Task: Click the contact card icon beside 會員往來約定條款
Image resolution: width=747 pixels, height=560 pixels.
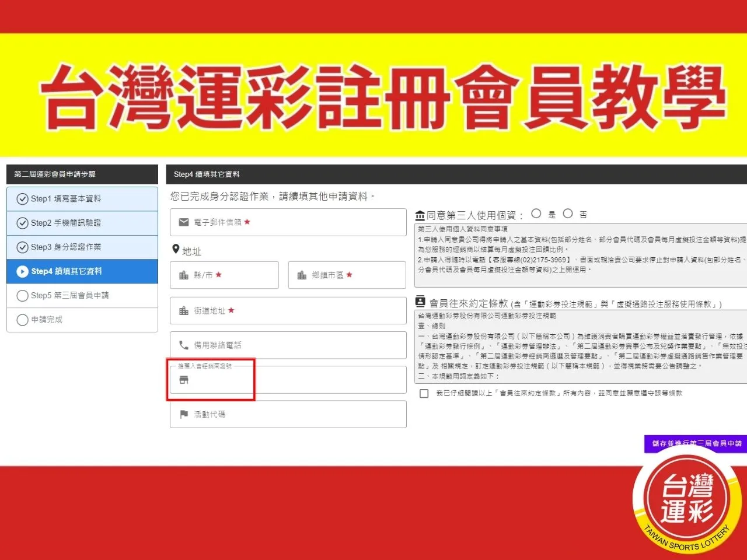Action: 420,302
